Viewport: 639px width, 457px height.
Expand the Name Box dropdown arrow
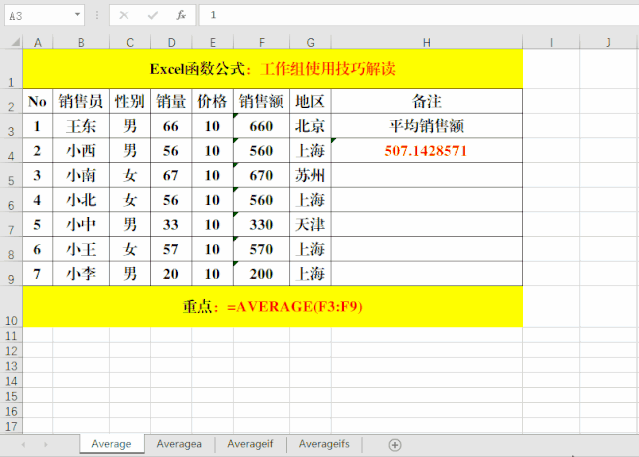(78, 15)
